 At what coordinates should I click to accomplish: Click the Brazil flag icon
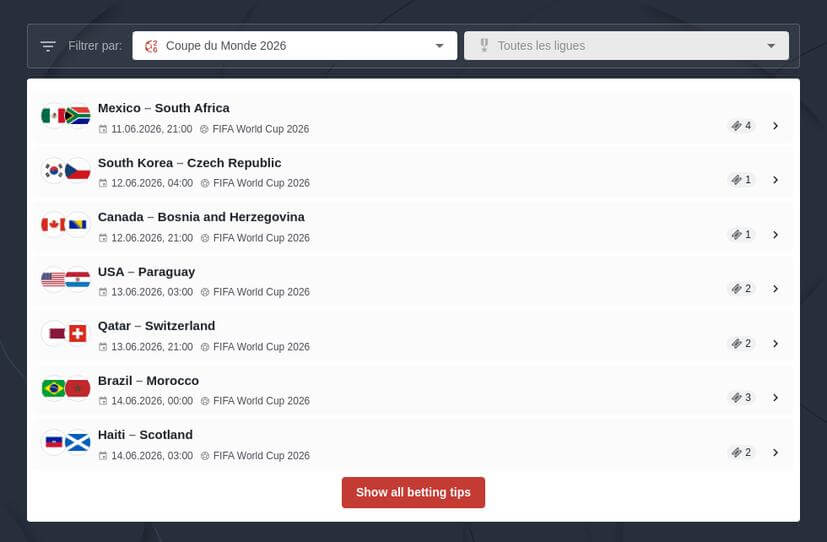pos(52,388)
